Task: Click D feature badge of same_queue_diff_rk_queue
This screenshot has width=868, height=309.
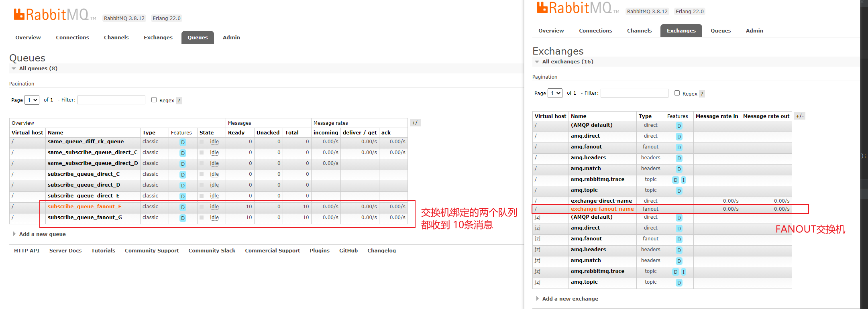Action: 183,142
